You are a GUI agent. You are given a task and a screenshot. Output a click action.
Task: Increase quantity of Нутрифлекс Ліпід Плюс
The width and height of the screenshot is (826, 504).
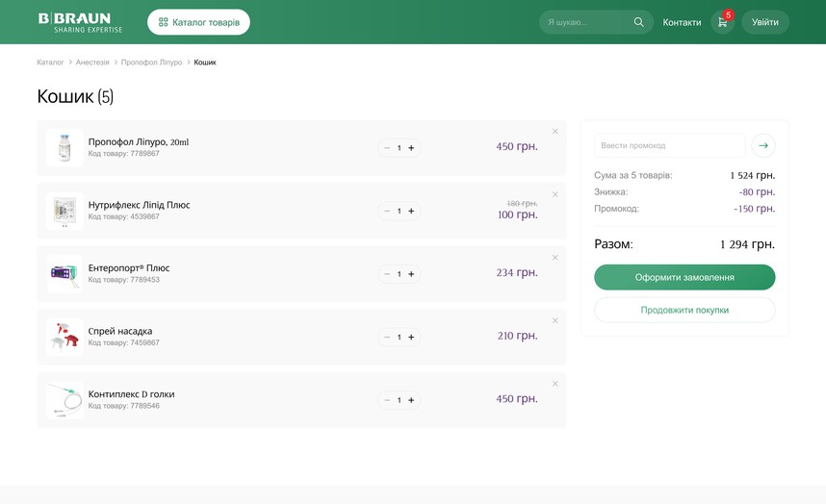coord(411,211)
